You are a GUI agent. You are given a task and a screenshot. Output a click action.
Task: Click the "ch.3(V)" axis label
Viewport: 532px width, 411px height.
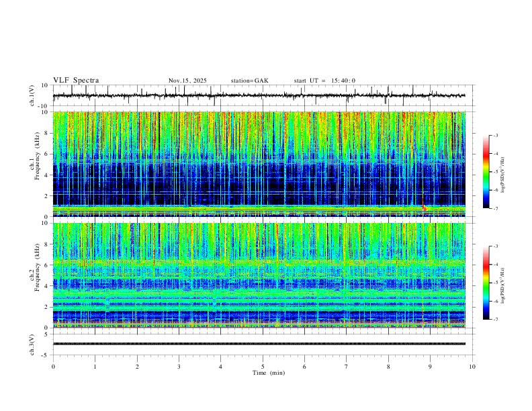[32, 345]
